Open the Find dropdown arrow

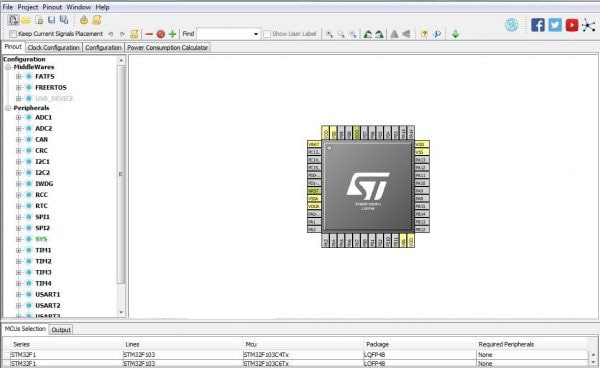click(x=256, y=34)
